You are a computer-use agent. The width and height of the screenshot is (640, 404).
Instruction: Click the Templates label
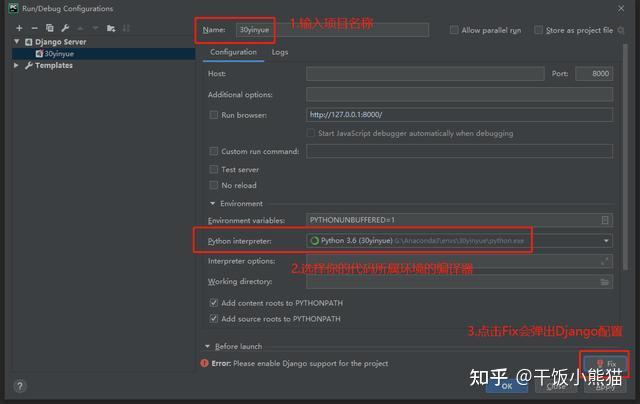pyautogui.click(x=54, y=65)
